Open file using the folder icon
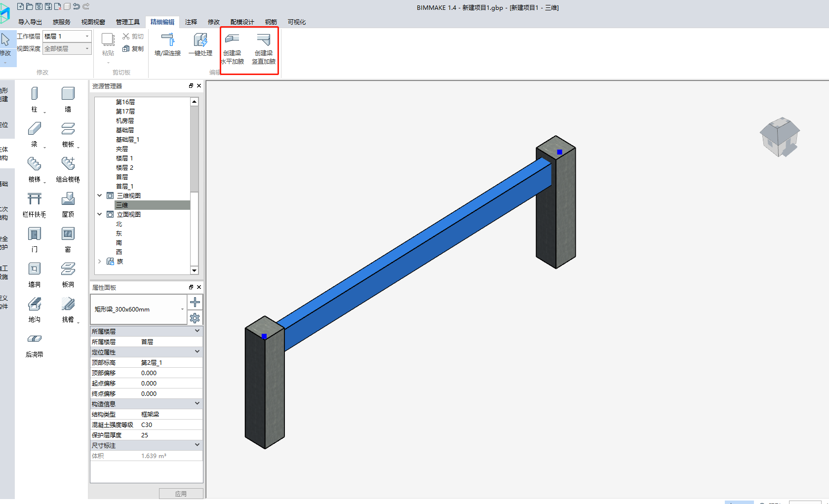Screen dimensions: 829x504 [x=30, y=6]
